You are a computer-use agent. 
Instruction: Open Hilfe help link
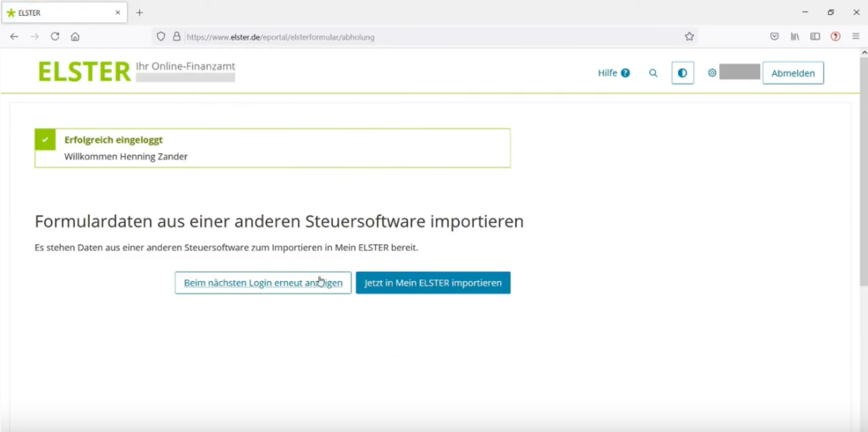click(613, 72)
